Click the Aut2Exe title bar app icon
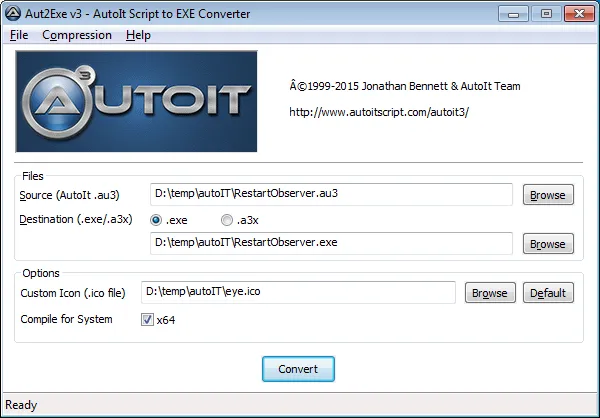This screenshot has height=418, width=600. coord(13,14)
